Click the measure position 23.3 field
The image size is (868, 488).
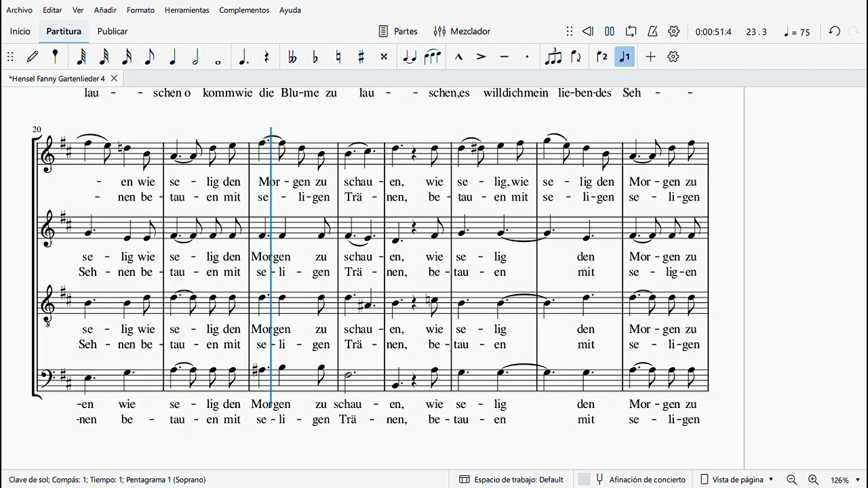757,32
